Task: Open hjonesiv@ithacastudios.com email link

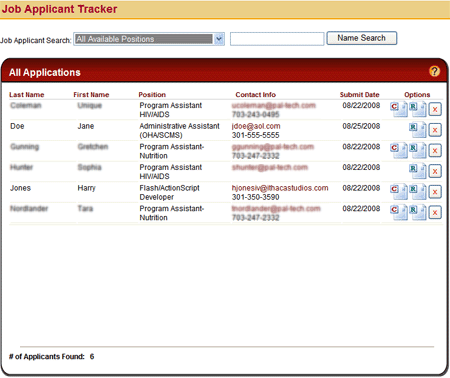Action: (x=280, y=188)
